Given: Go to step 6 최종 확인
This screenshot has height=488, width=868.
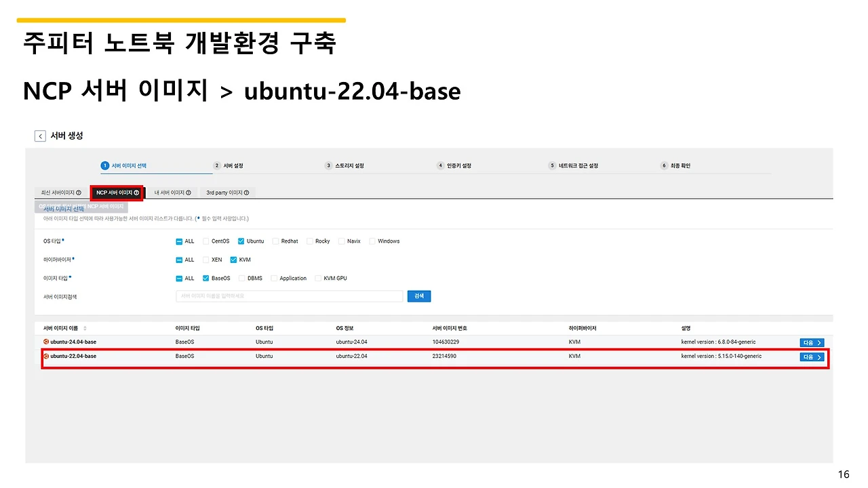Looking at the screenshot, I should [676, 165].
